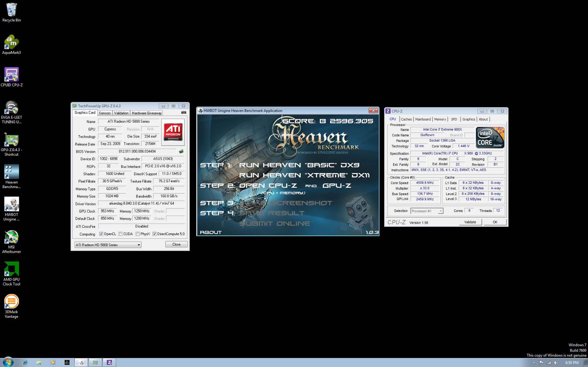Click the BIOS save chip icon in GPU-Z
The height and width of the screenshot is (367, 588).
pyautogui.click(x=181, y=151)
